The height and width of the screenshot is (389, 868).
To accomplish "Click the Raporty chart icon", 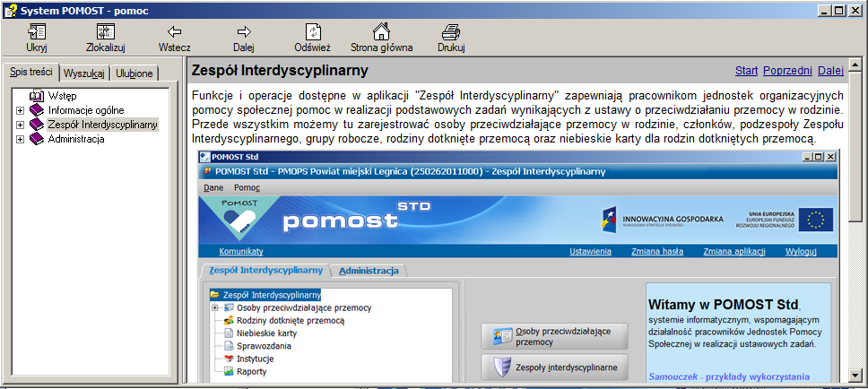I will [x=229, y=371].
